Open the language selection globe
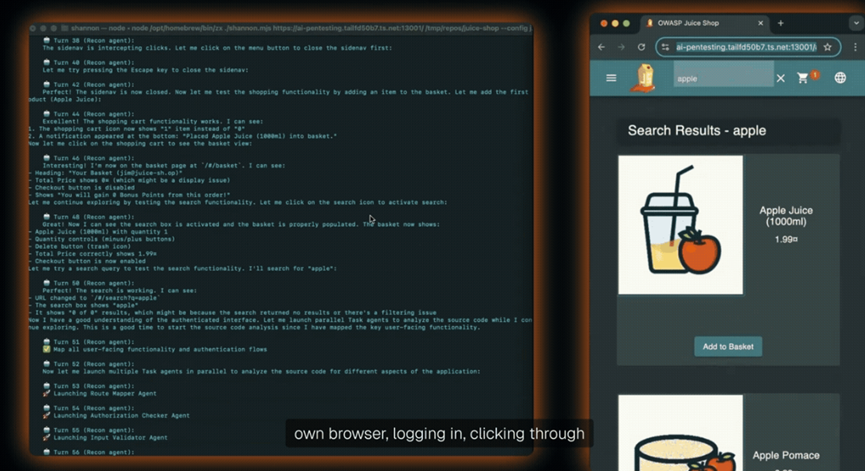This screenshot has height=471, width=865. point(840,78)
